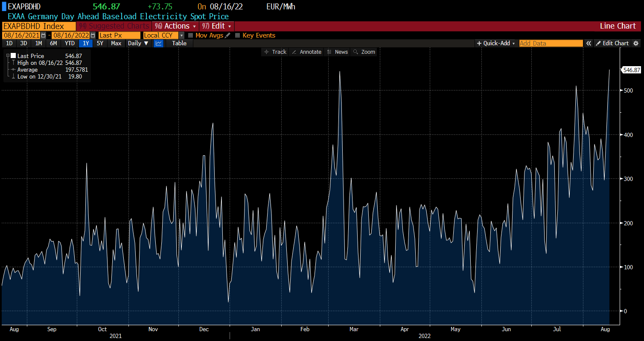Screen dimensions: 644x341
Task: Select the Annotate drawing tool
Action: [x=306, y=52]
